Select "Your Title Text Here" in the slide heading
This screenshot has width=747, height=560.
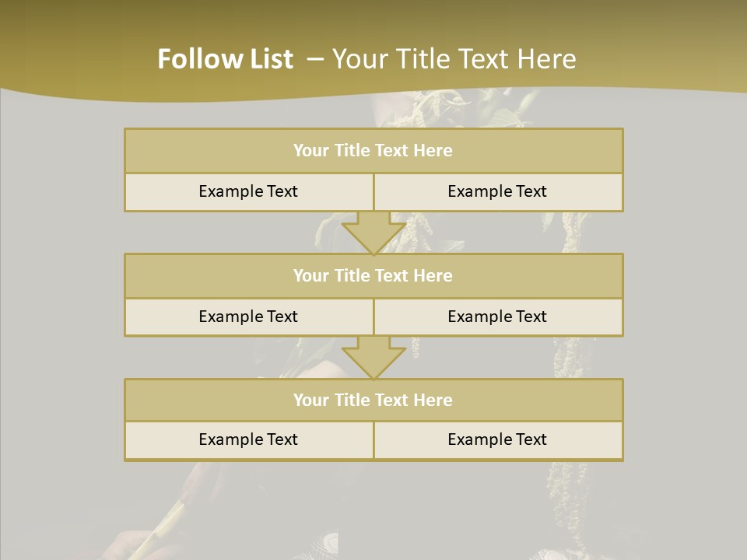(454, 59)
